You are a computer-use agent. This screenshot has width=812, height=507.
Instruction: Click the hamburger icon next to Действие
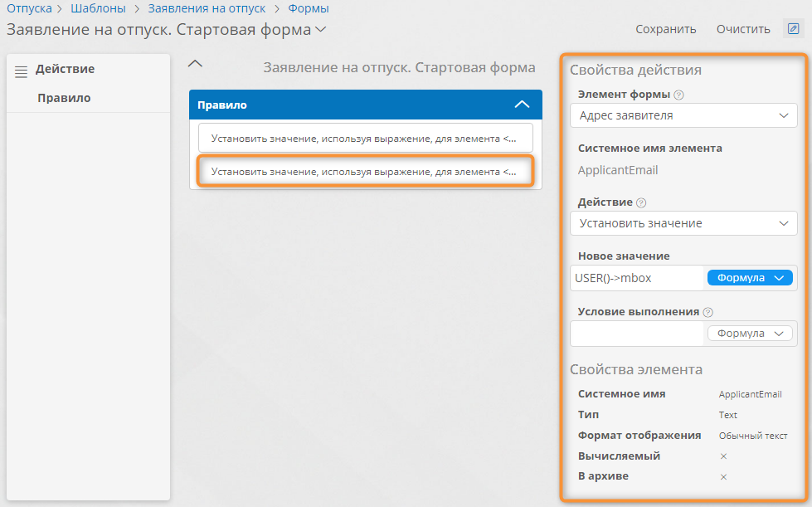click(21, 71)
